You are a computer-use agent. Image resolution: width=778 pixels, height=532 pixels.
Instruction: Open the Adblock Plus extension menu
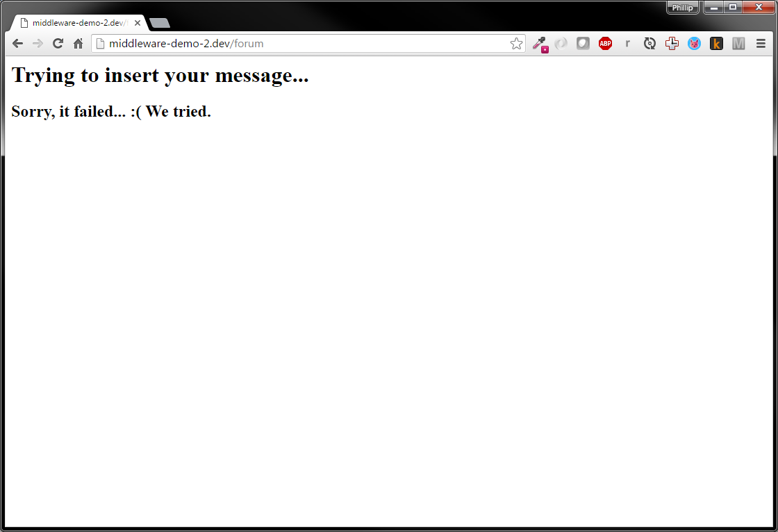tap(605, 44)
